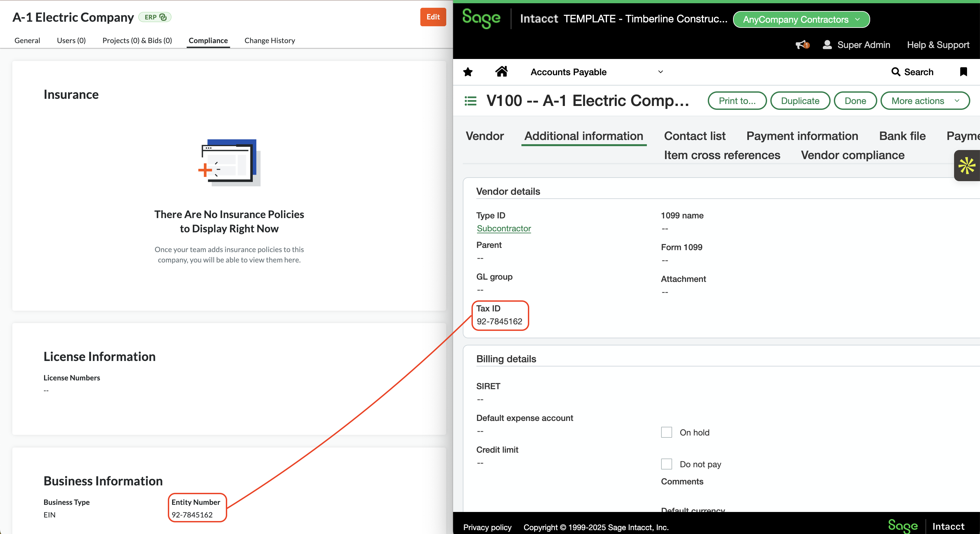Viewport: 980px width, 534px height.
Task: Switch to the Contact list tab
Action: [694, 136]
